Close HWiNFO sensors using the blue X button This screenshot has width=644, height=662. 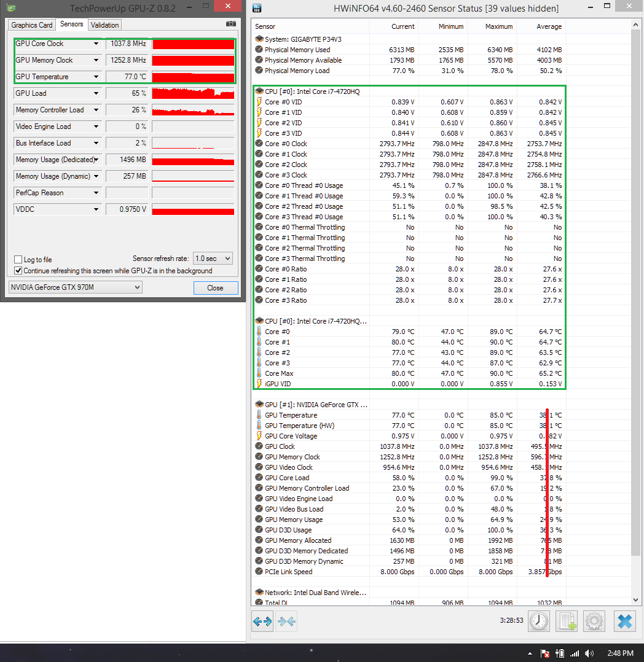[624, 621]
